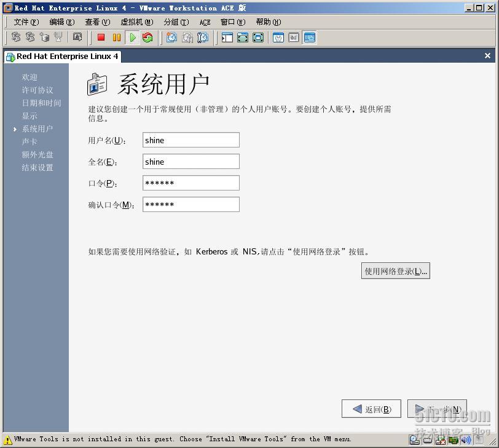Click the orange Suspend pause icon

[x=117, y=37]
